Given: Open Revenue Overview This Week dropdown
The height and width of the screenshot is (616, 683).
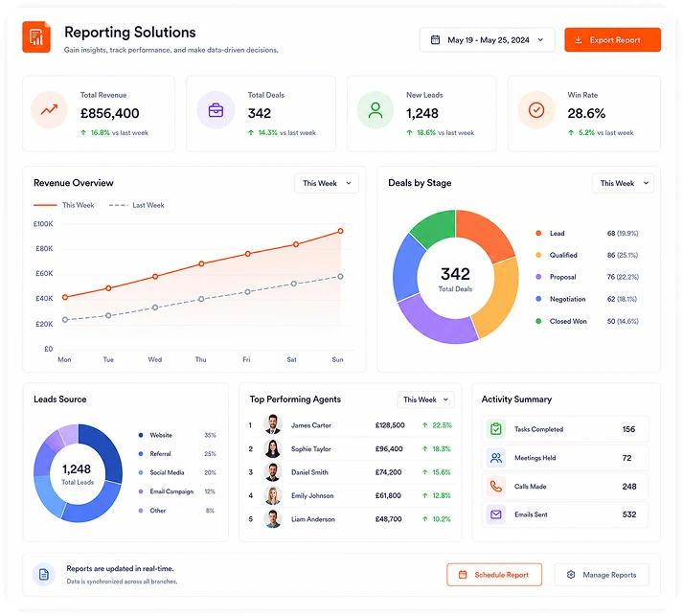Looking at the screenshot, I should coord(327,183).
